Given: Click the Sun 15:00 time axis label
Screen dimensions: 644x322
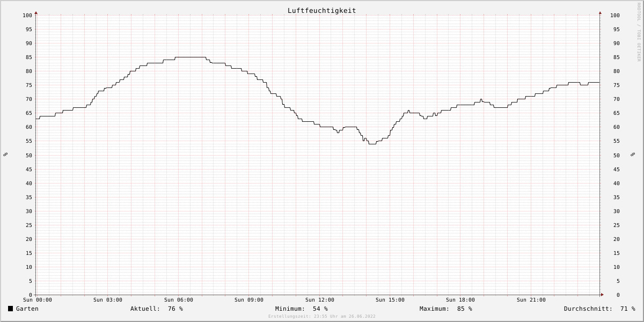Looking at the screenshot, I should point(390,300).
